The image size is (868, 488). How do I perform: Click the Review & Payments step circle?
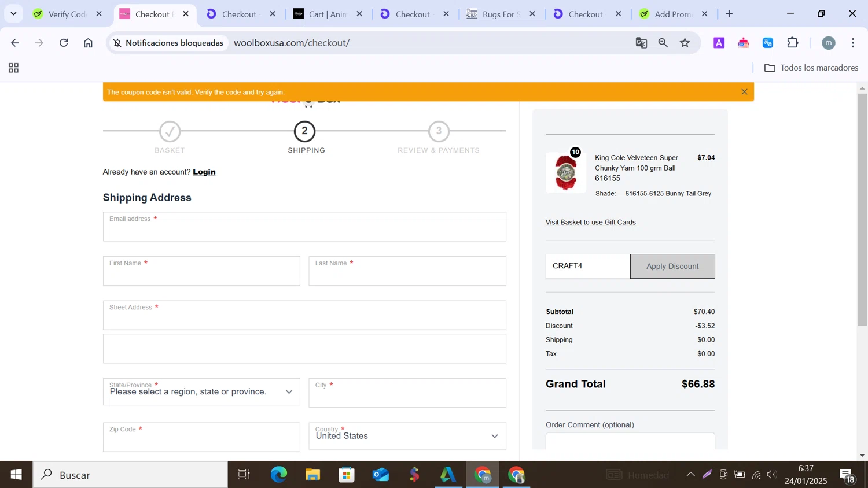click(x=439, y=131)
